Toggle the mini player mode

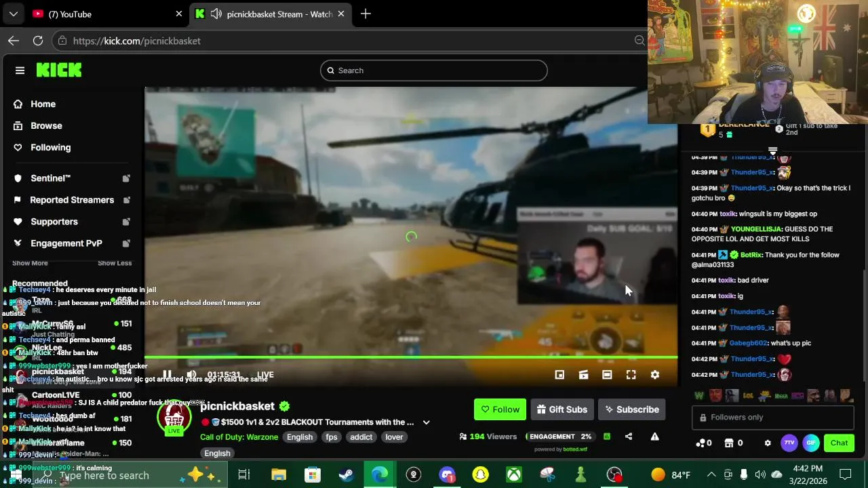(559, 374)
